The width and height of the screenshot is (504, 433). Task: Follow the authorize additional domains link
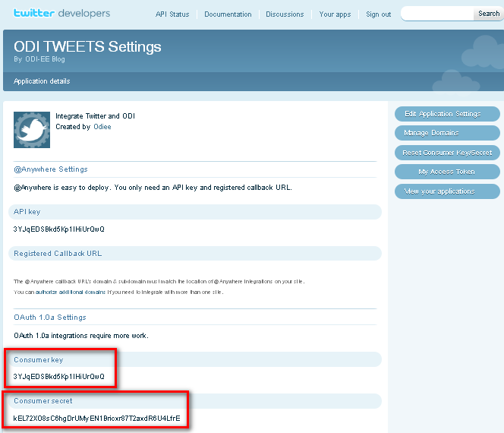coord(71,292)
